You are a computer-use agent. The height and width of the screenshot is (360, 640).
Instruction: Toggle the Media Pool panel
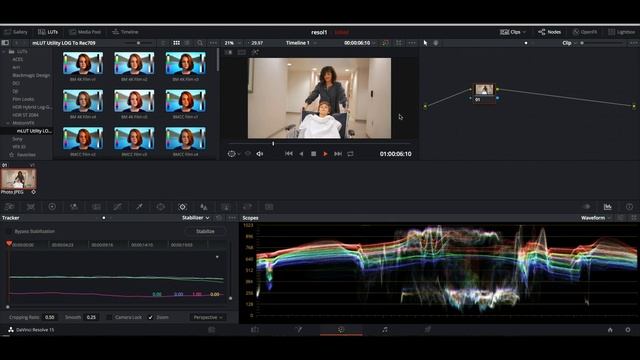pyautogui.click(x=85, y=32)
